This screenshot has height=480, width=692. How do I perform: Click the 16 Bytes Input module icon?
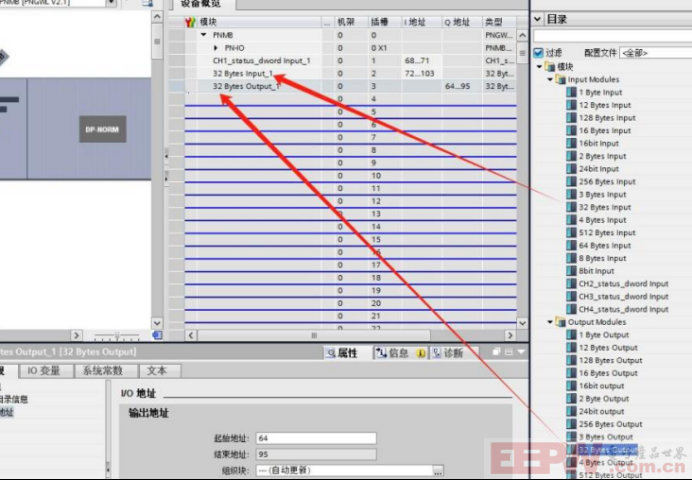(x=571, y=131)
